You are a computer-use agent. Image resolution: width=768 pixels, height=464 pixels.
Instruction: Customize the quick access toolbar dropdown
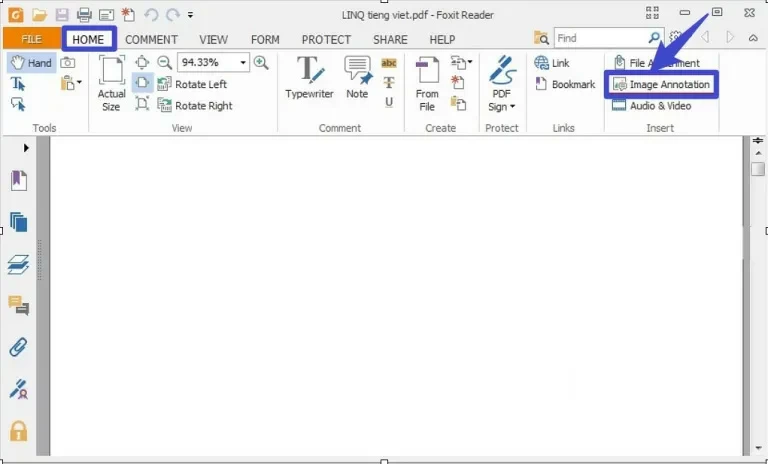[190, 15]
